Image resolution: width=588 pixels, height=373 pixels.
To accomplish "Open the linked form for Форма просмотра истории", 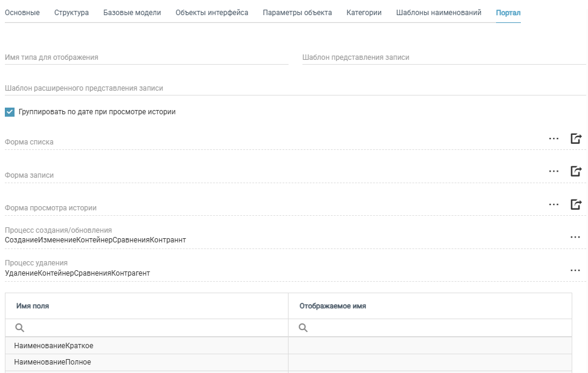I will click(x=576, y=204).
